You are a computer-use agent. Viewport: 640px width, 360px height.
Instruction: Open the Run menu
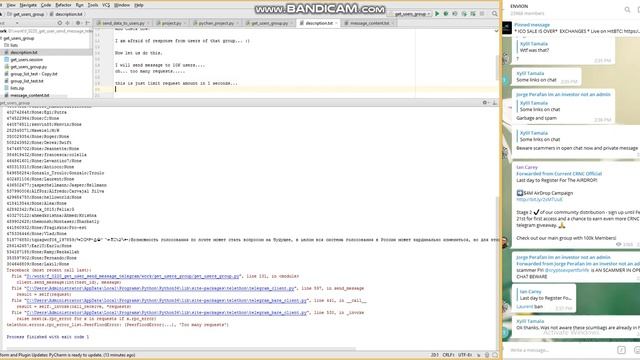tap(80, 5)
